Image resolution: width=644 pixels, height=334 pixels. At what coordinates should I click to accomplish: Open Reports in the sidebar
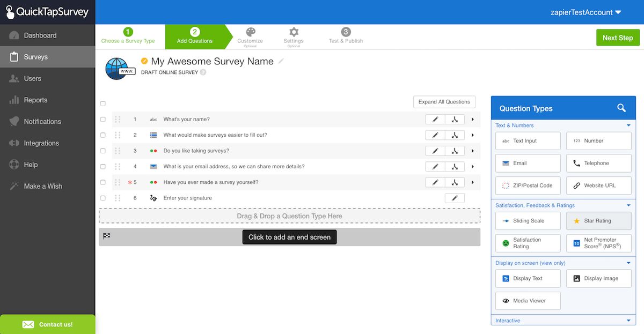point(35,100)
